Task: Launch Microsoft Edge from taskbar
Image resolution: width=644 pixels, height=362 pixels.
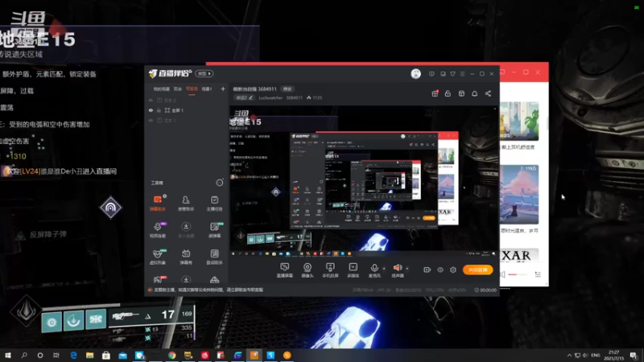Action: [x=73, y=356]
